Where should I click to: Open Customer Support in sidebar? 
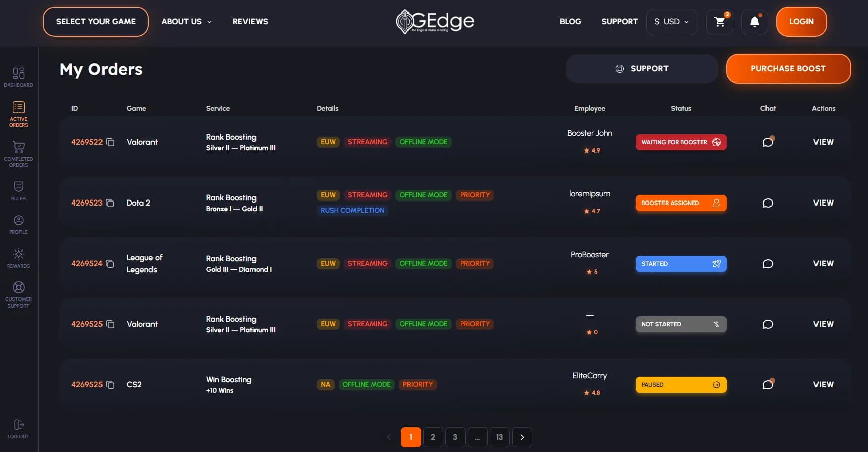pyautogui.click(x=18, y=295)
